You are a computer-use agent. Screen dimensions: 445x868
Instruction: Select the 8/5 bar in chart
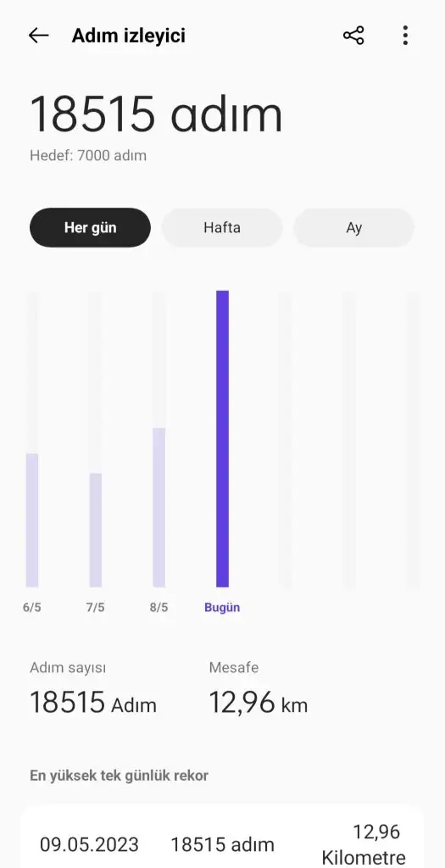coord(159,507)
